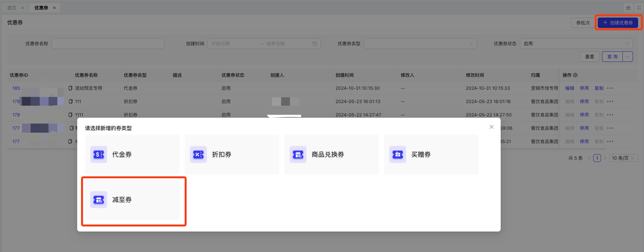Click the previous page arrow
Viewport: 644px width, 252px height.
589,158
